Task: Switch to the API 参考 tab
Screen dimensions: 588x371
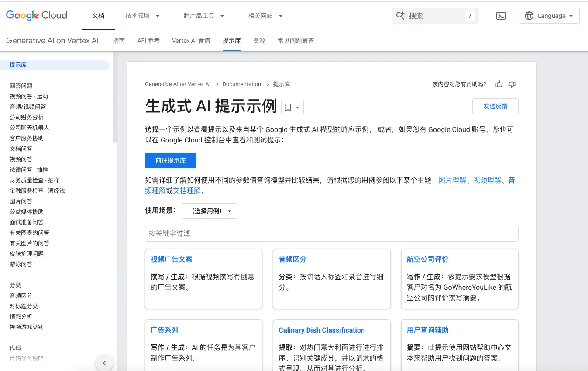Action: coord(148,41)
